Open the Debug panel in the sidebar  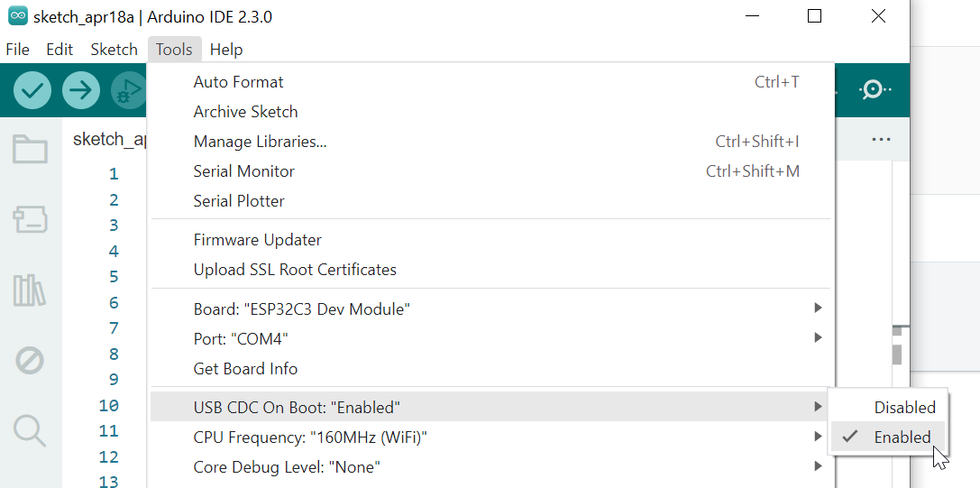coord(30,361)
